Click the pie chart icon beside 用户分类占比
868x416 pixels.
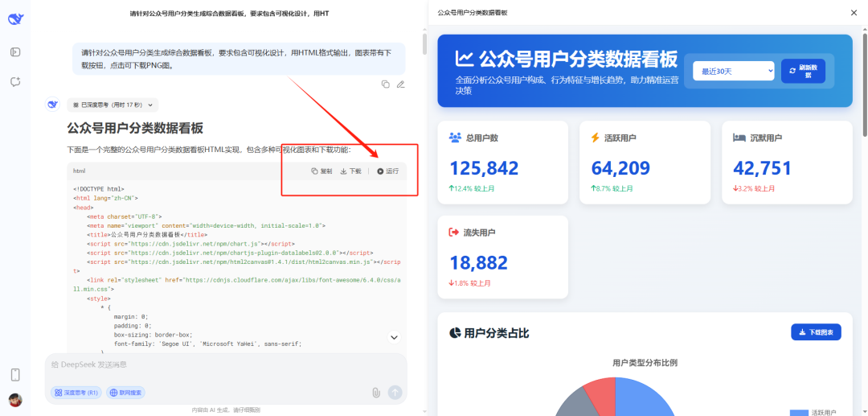454,333
